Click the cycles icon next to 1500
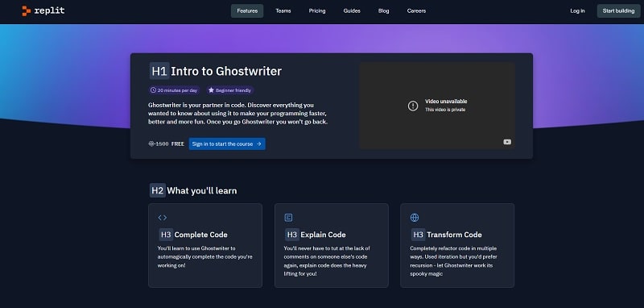The height and width of the screenshot is (308, 644). pyautogui.click(x=151, y=144)
